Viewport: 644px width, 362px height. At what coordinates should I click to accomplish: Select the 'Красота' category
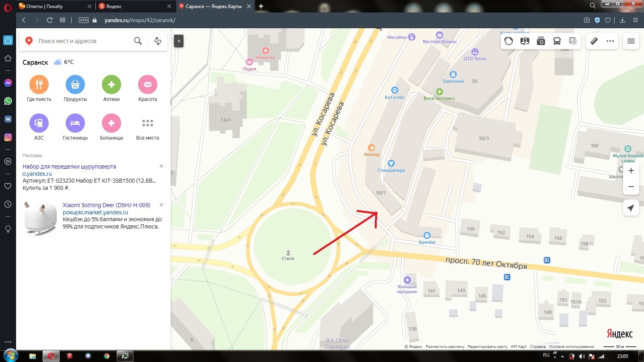point(148,88)
